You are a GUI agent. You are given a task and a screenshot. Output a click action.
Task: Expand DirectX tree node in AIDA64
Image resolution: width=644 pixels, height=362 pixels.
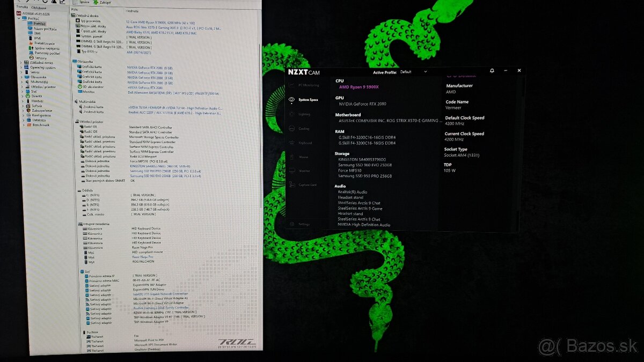point(21,96)
